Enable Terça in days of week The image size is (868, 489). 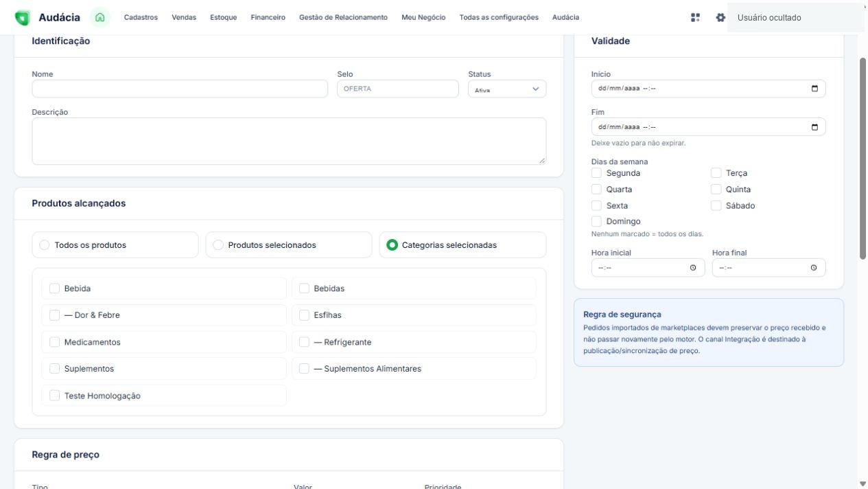pyautogui.click(x=716, y=173)
